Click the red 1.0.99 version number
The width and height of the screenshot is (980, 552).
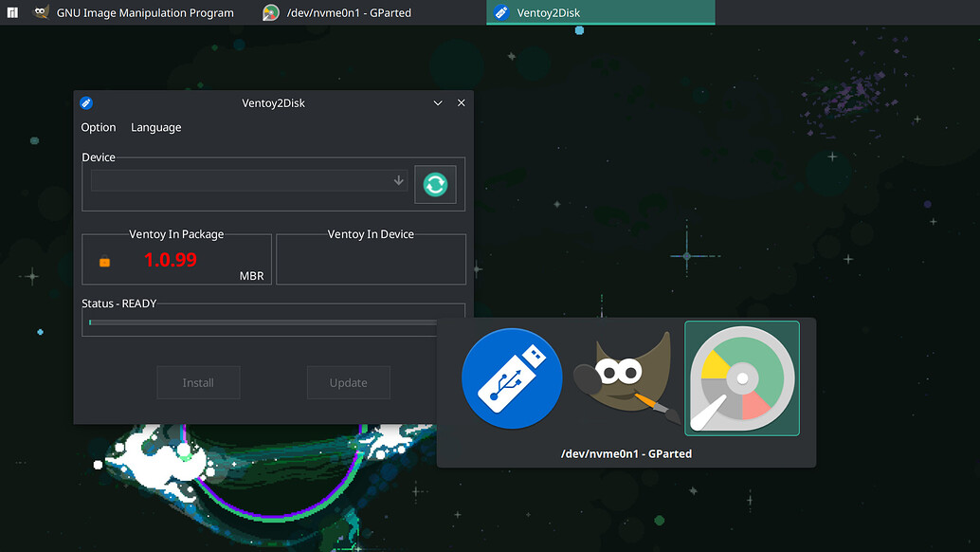[171, 259]
